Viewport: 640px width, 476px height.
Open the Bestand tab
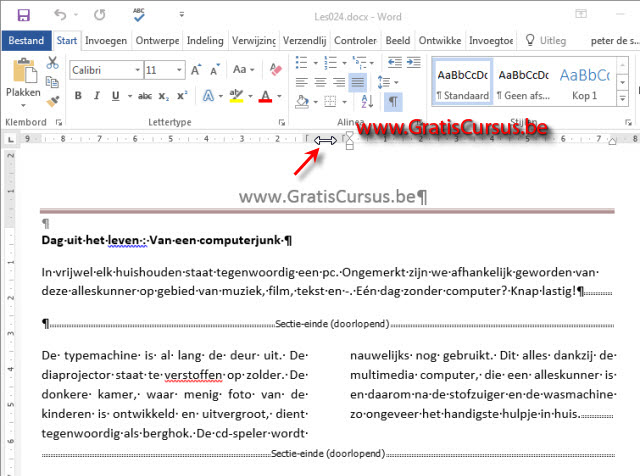[26, 40]
